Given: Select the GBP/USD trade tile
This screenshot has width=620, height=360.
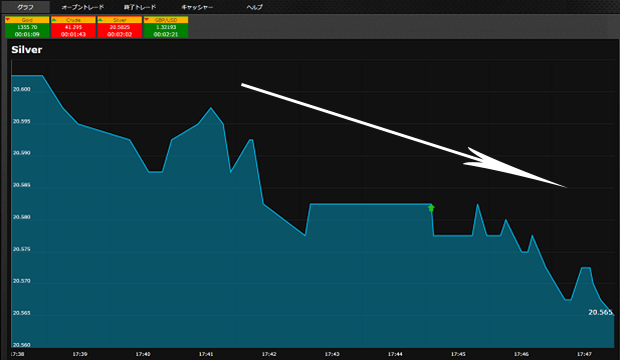Looking at the screenshot, I should (166, 27).
